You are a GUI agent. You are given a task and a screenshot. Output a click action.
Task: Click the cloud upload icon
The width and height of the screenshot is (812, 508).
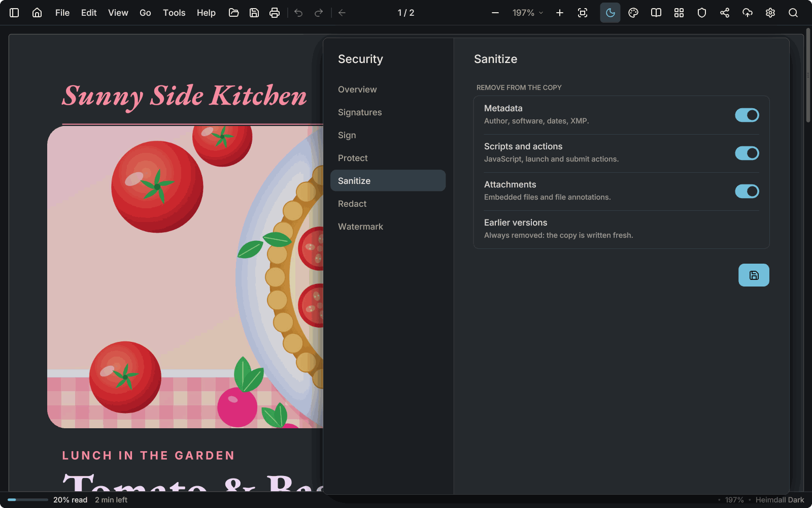[748, 13]
